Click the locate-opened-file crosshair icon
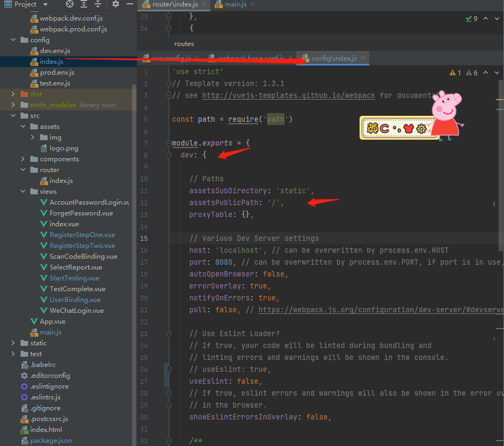 tap(69, 4)
